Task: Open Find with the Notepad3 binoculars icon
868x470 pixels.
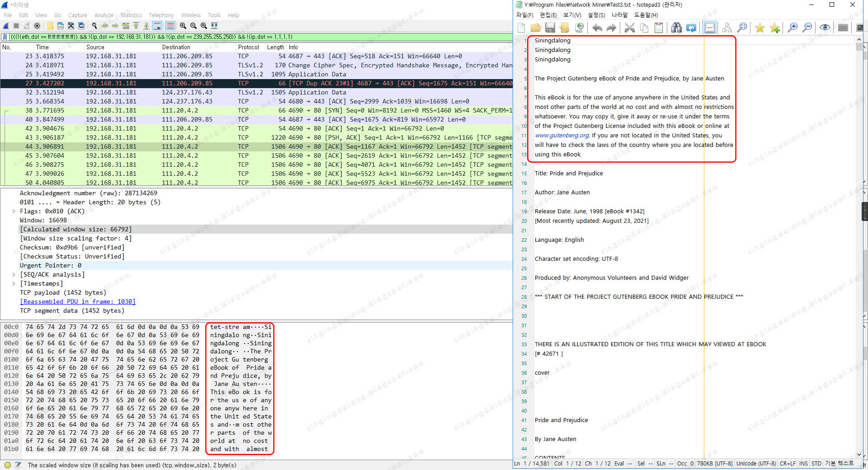Action: coord(676,28)
